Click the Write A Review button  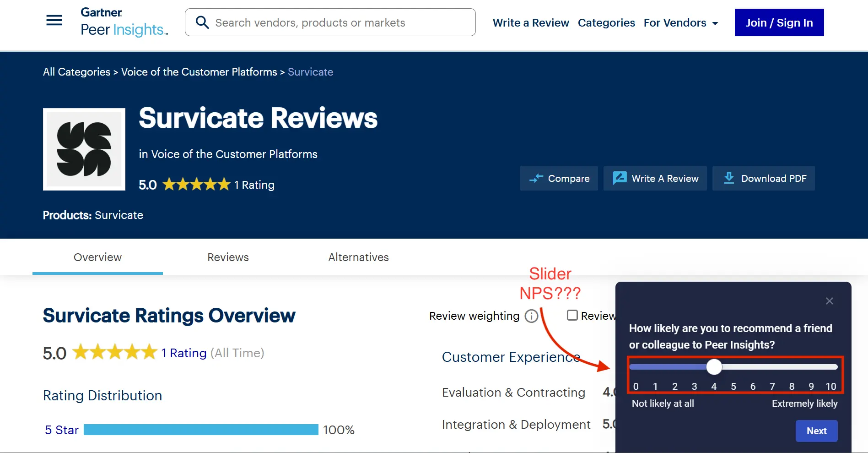pyautogui.click(x=655, y=178)
